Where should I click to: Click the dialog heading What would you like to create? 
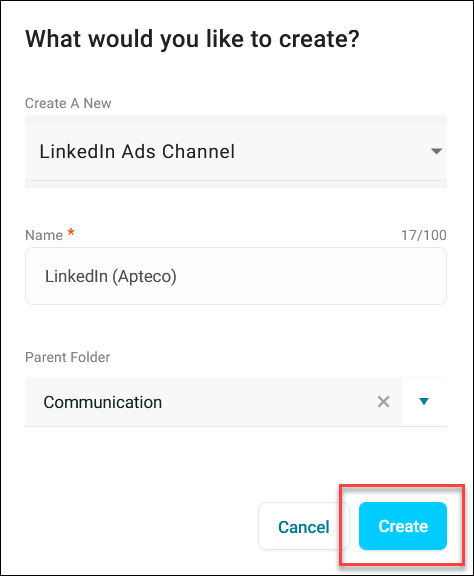coord(192,39)
